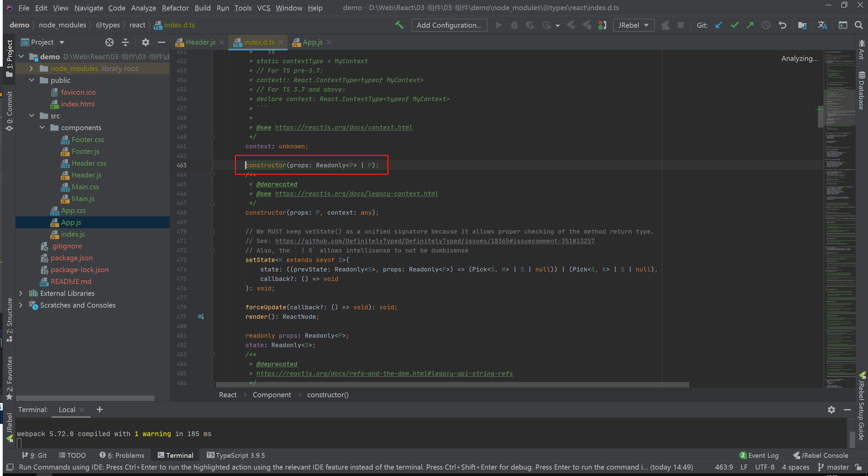
Task: Open Terminal settings gear icon
Action: click(x=831, y=410)
